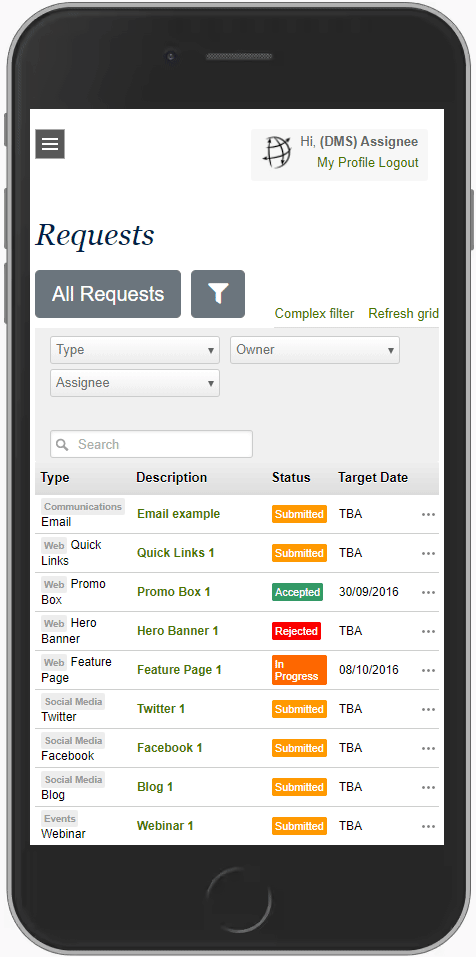The height and width of the screenshot is (957, 476).
Task: Open actions menu for Hero Banner 1 row
Action: [428, 632]
